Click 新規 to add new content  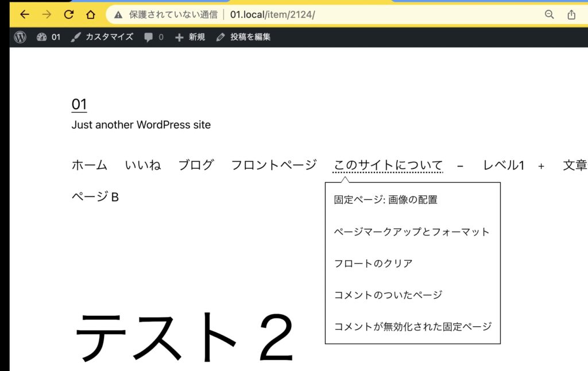coord(190,37)
